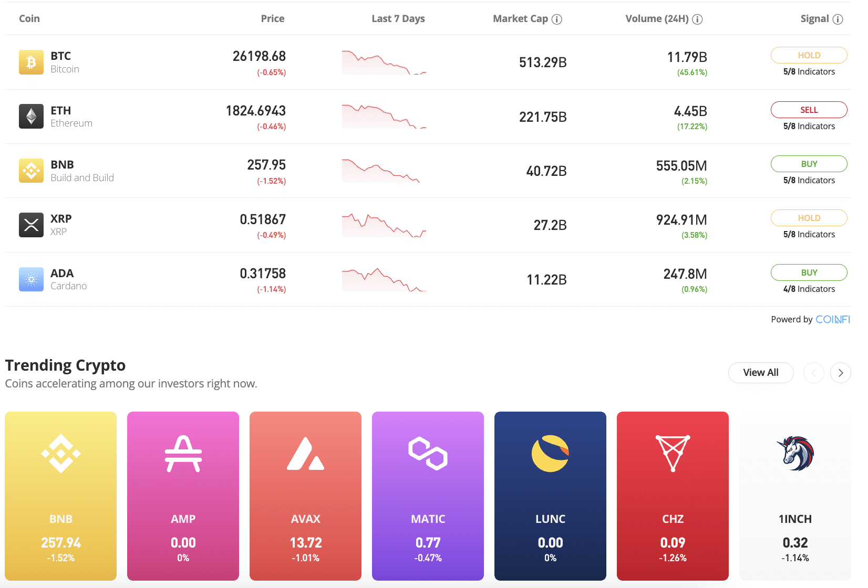Click the View All button
Image resolution: width=868 pixels, height=588 pixels.
(761, 373)
